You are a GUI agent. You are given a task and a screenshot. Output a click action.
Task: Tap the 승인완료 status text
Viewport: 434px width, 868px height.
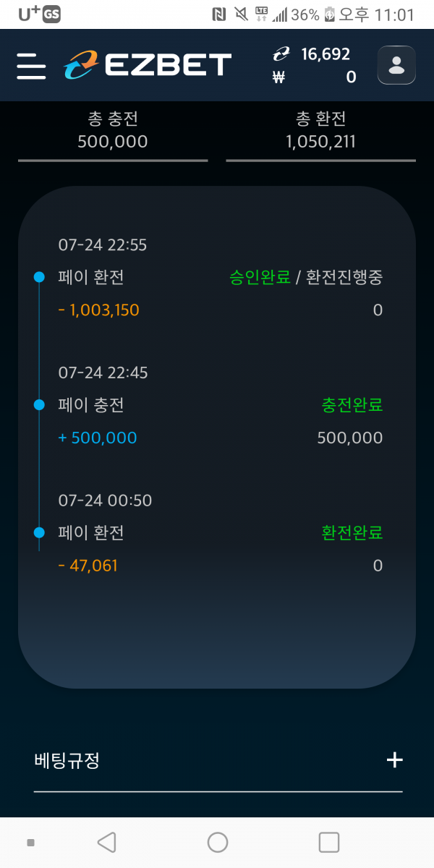tap(260, 277)
